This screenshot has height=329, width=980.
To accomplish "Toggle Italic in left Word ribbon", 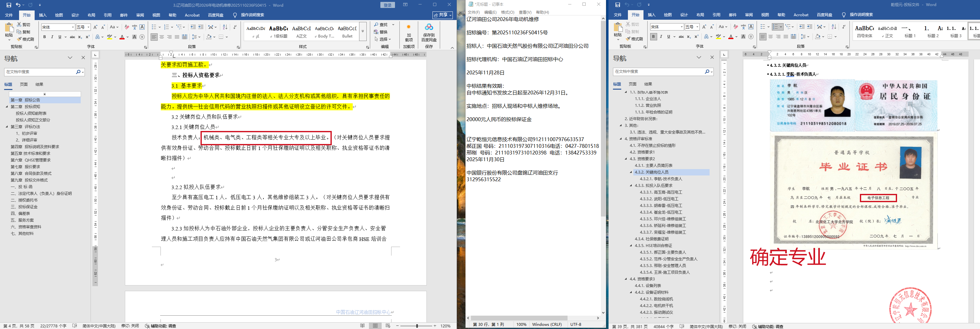I will click(x=52, y=37).
